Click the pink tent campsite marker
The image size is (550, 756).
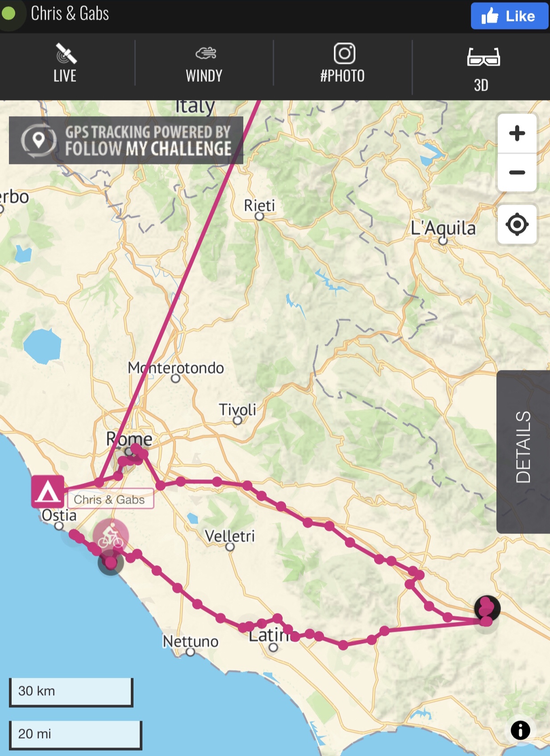tap(48, 492)
